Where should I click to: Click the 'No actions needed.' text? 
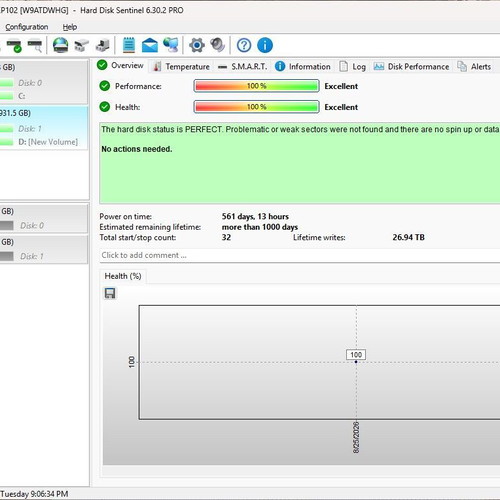(137, 149)
